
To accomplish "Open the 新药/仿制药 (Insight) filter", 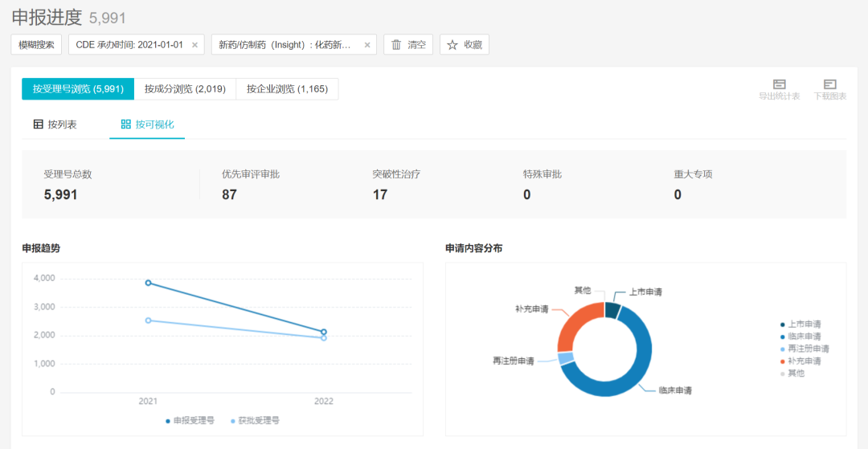I will [x=285, y=45].
